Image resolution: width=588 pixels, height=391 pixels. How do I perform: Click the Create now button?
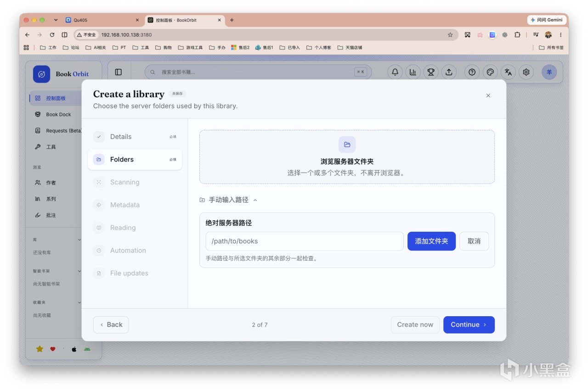415,324
